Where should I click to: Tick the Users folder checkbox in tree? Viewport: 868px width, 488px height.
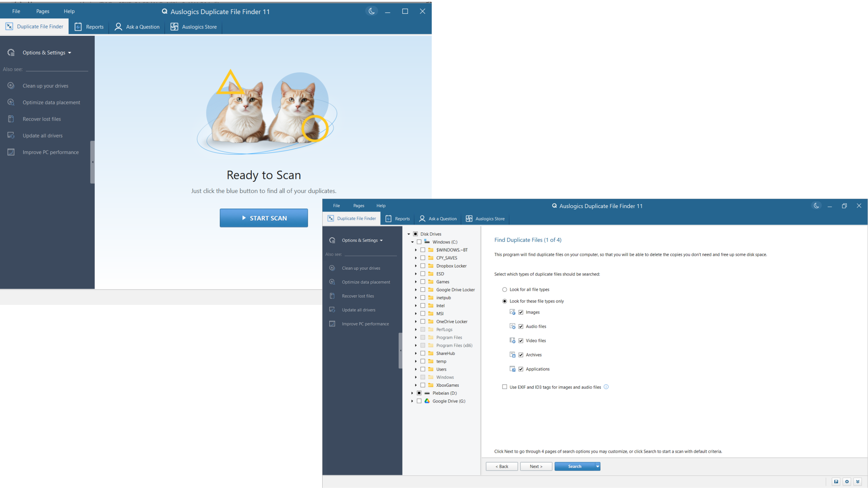[x=423, y=369]
